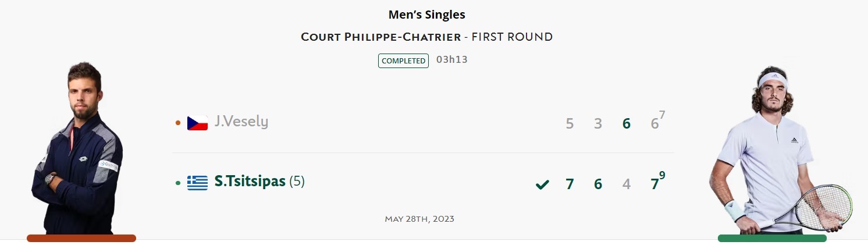This screenshot has width=868, height=245.
Task: Click the green dot beside S.Tsitsipas
Action: pos(178,183)
